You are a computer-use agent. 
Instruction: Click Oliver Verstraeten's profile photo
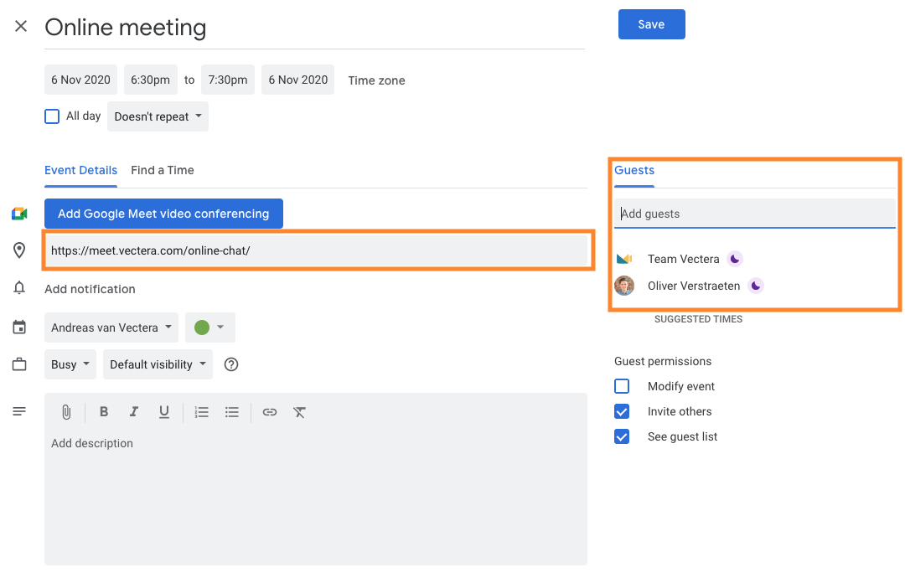click(x=624, y=286)
